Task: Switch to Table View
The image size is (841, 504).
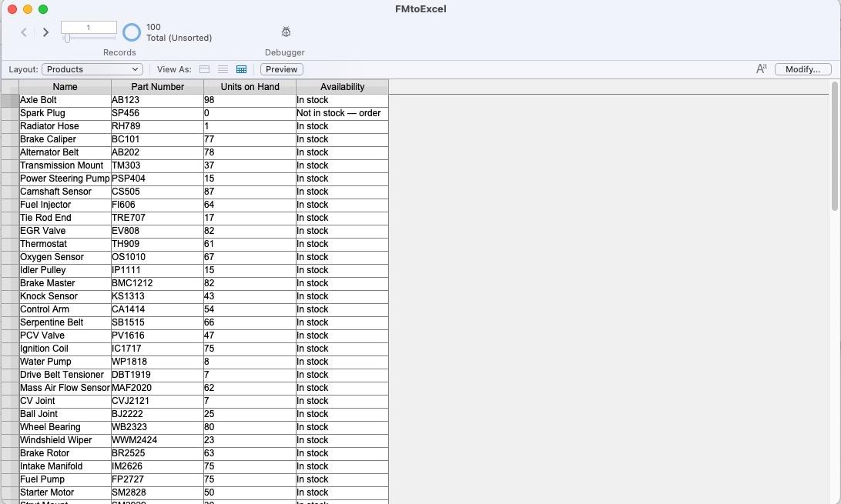Action: 241,69
